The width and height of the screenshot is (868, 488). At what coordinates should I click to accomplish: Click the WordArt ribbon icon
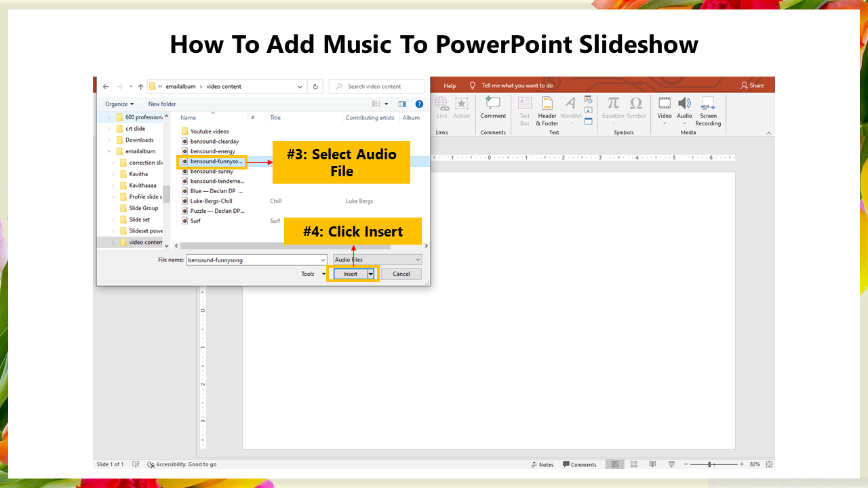(x=571, y=103)
